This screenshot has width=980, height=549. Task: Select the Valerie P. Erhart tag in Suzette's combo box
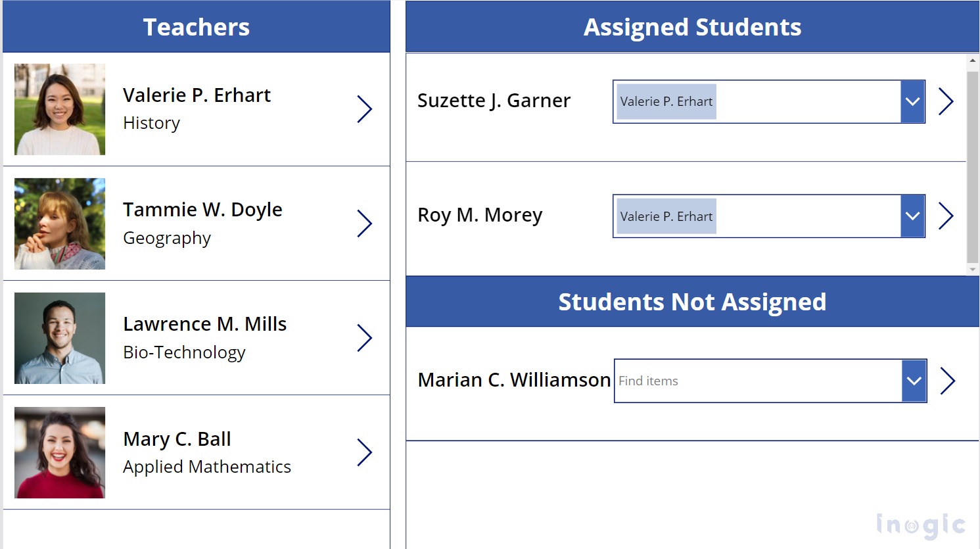point(665,101)
